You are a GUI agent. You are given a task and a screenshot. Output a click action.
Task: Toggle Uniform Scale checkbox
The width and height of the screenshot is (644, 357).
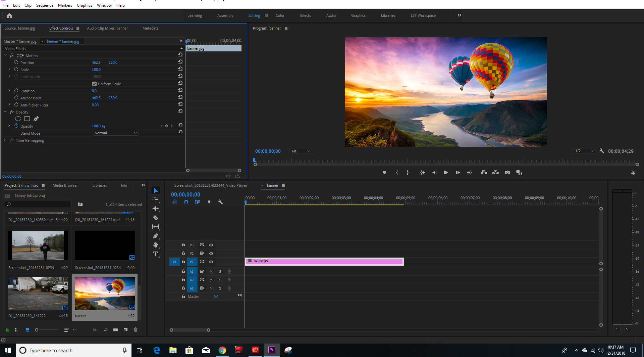point(94,84)
